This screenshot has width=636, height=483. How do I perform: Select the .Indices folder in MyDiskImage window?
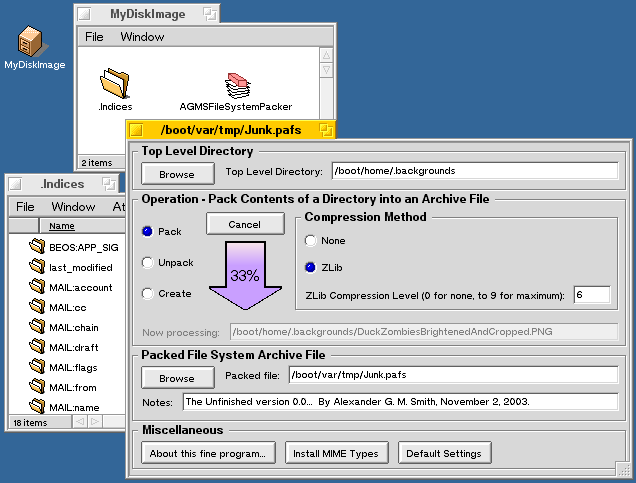[115, 84]
